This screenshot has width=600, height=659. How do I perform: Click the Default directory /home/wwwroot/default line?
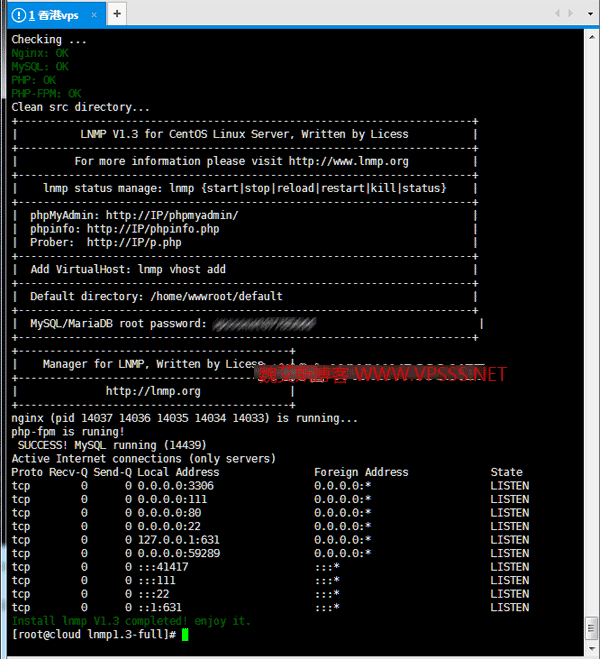click(x=156, y=297)
